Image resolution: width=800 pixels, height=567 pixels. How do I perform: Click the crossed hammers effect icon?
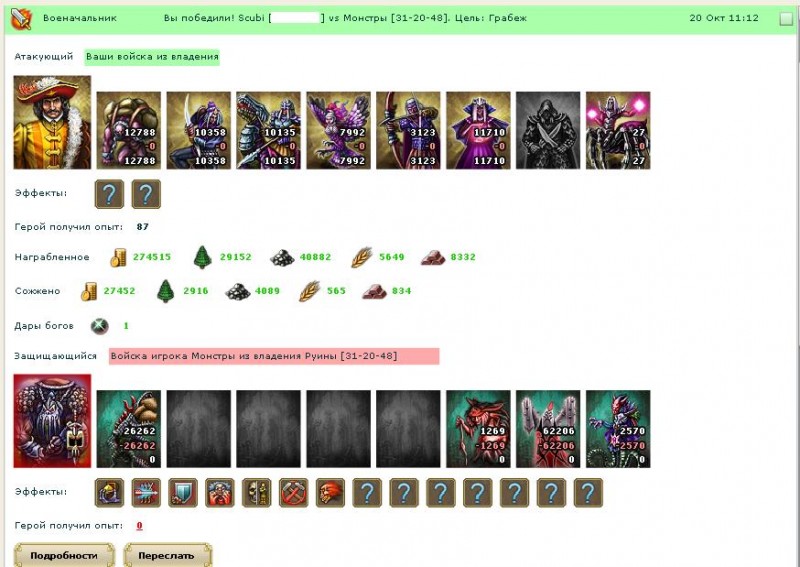point(293,492)
